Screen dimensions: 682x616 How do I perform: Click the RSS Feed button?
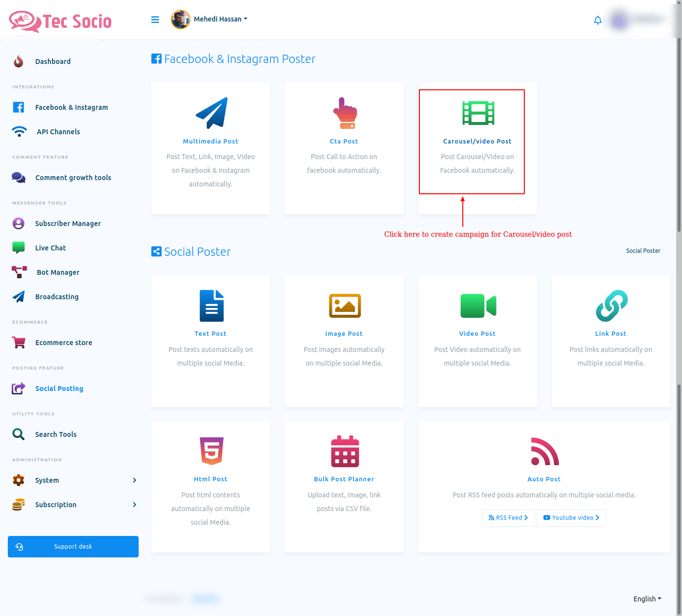point(508,518)
